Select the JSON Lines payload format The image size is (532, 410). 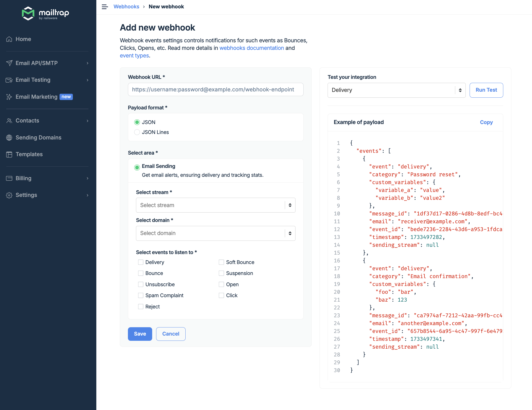pyautogui.click(x=137, y=132)
